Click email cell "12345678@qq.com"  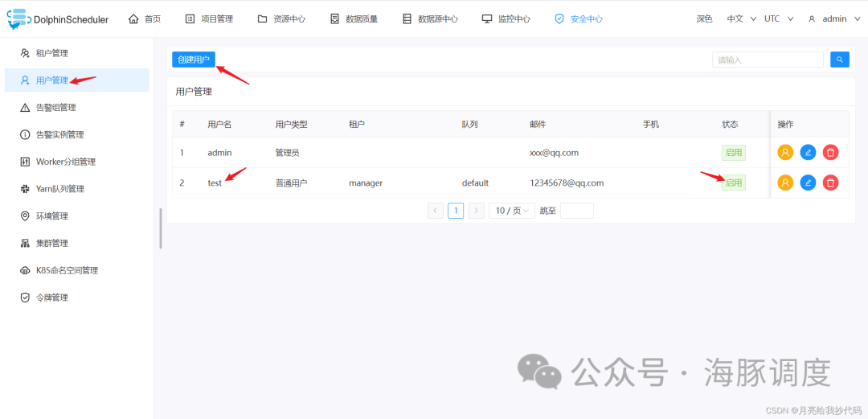click(x=567, y=183)
